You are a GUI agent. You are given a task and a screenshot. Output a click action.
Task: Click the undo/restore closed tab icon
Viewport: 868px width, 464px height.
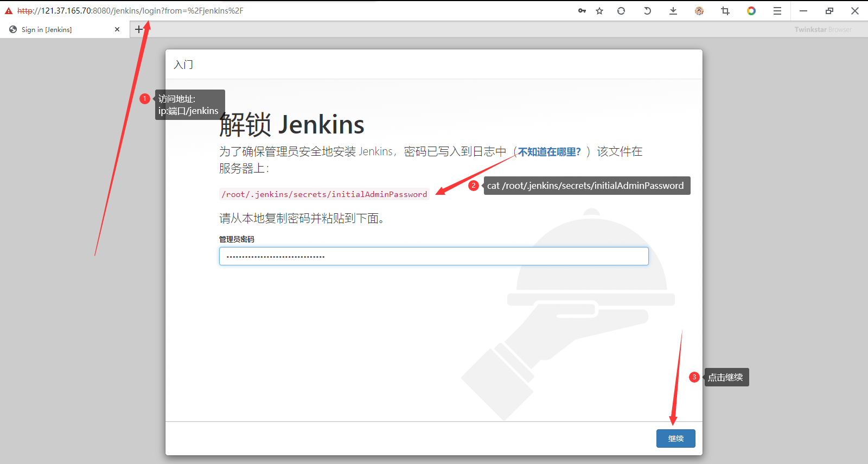click(647, 11)
